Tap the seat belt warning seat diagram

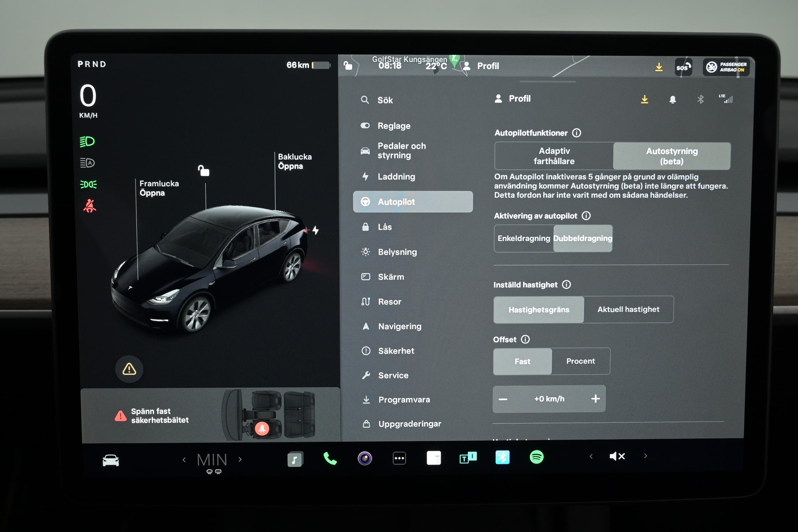pyautogui.click(x=268, y=415)
